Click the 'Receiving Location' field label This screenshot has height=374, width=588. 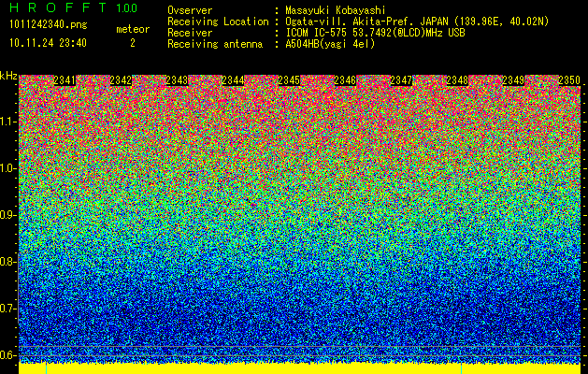[218, 22]
